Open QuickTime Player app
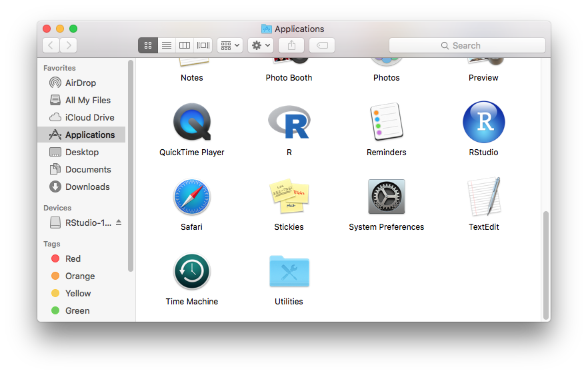Screen dimensions: 588x375 [x=192, y=123]
